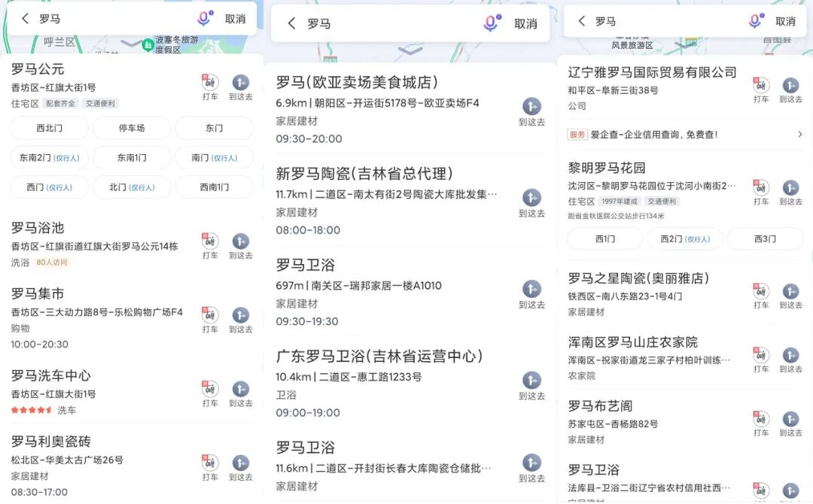
Task: Open 罗马布艺阁 result title
Action: tap(600, 406)
